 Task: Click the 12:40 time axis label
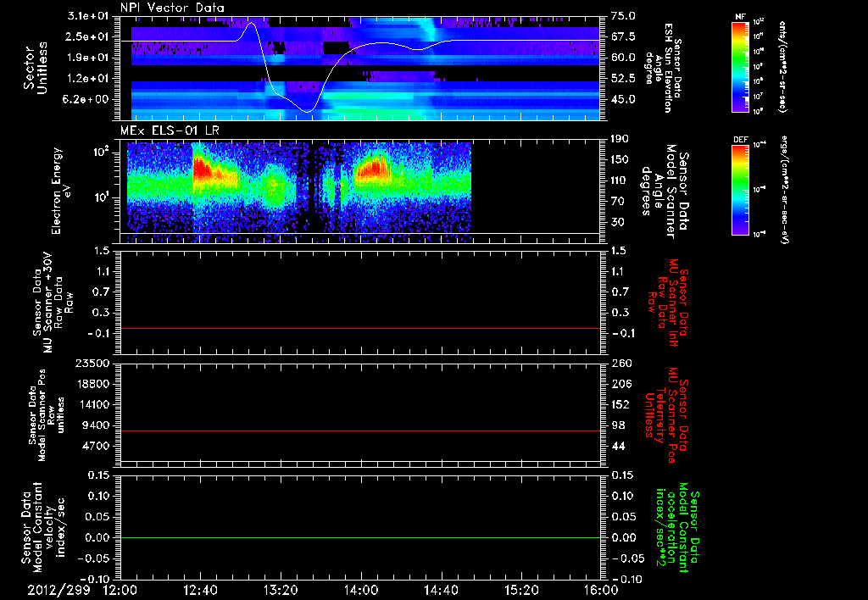point(200,590)
